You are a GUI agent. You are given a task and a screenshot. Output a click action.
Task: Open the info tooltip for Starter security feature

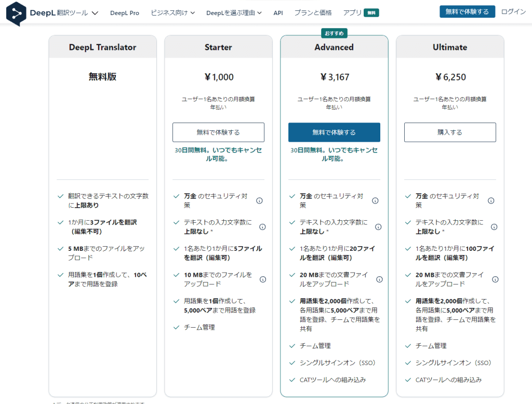point(259,200)
